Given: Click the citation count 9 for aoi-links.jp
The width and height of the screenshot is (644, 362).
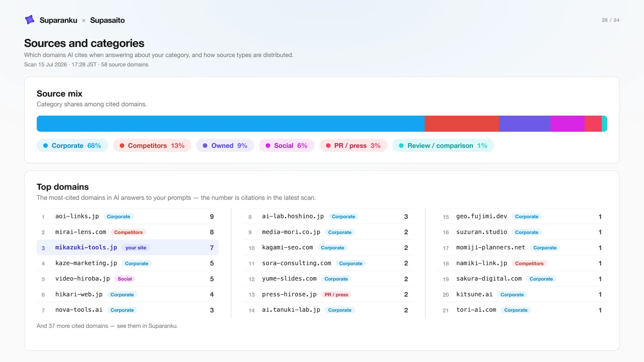Looking at the screenshot, I should (212, 217).
